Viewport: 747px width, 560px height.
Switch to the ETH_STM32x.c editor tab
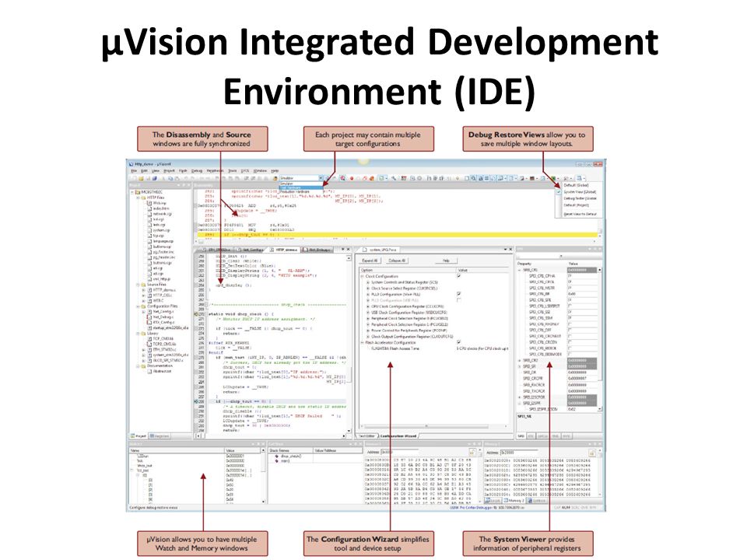(x=217, y=250)
